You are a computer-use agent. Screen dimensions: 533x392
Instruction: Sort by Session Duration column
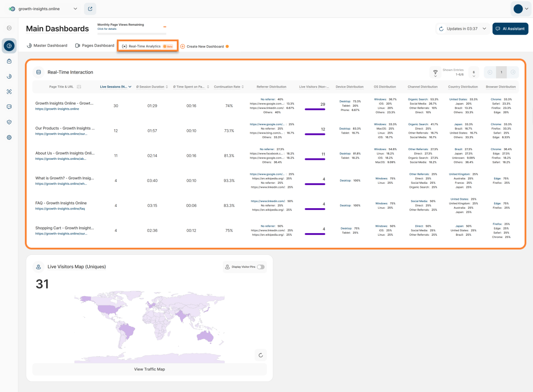click(151, 87)
